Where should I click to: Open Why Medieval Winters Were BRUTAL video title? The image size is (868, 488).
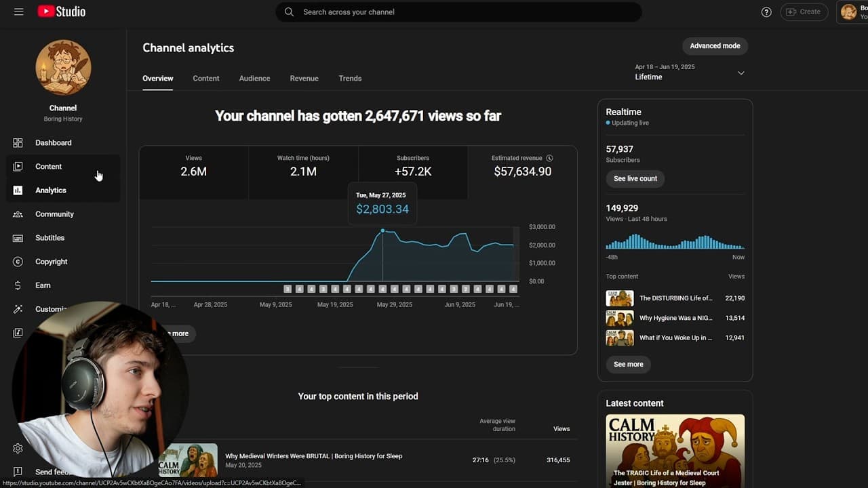tap(314, 456)
